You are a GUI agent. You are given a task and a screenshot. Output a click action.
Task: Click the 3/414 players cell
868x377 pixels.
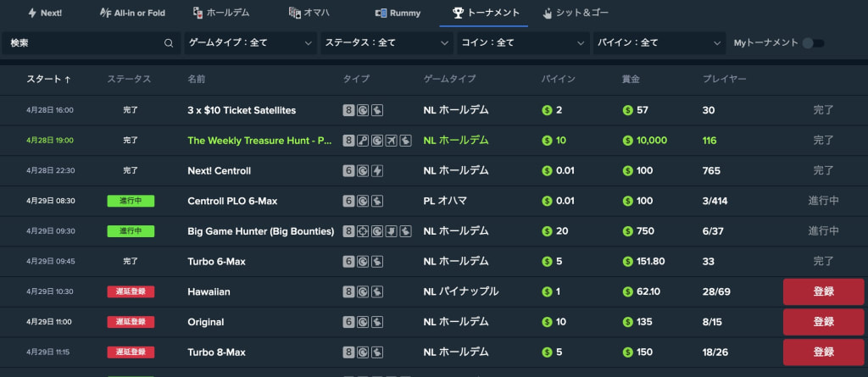click(715, 201)
